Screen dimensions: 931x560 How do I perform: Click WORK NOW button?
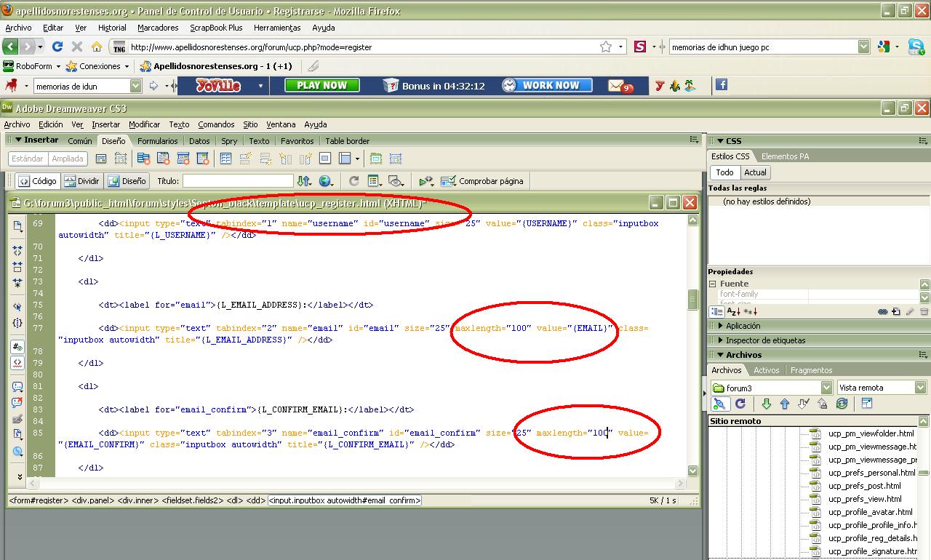[546, 85]
